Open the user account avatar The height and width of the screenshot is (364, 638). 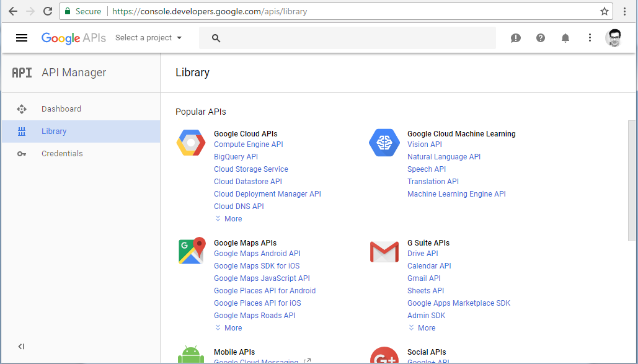(x=614, y=38)
